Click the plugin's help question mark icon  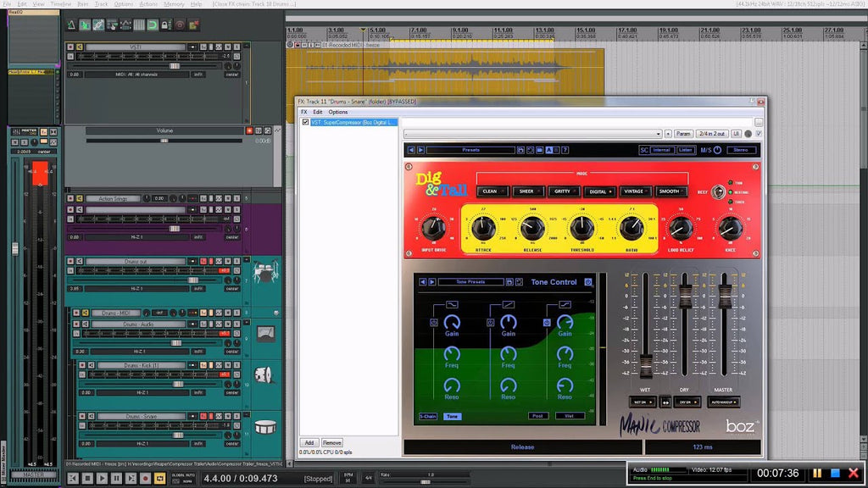pyautogui.click(x=565, y=150)
